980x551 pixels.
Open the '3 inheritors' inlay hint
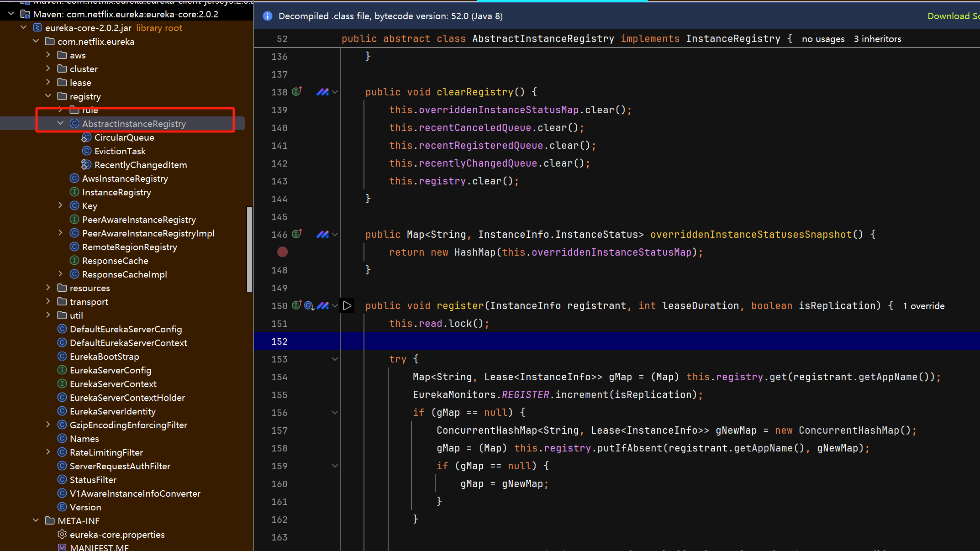[x=877, y=39]
